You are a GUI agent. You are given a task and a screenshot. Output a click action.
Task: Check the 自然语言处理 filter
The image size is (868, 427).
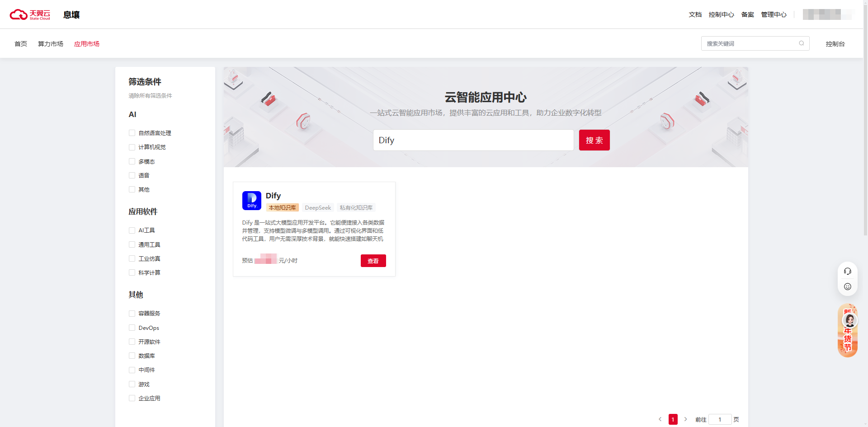click(x=132, y=133)
